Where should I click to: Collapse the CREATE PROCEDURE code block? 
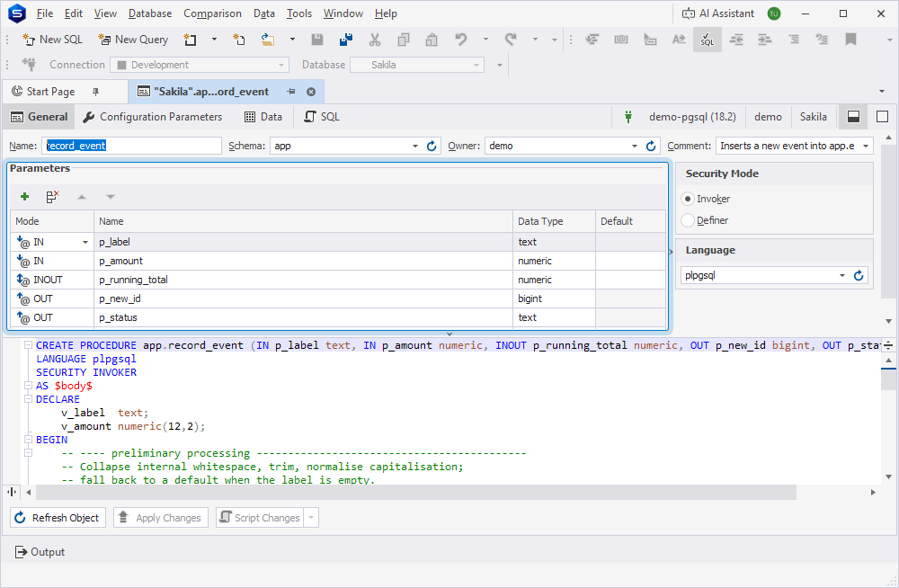point(28,345)
